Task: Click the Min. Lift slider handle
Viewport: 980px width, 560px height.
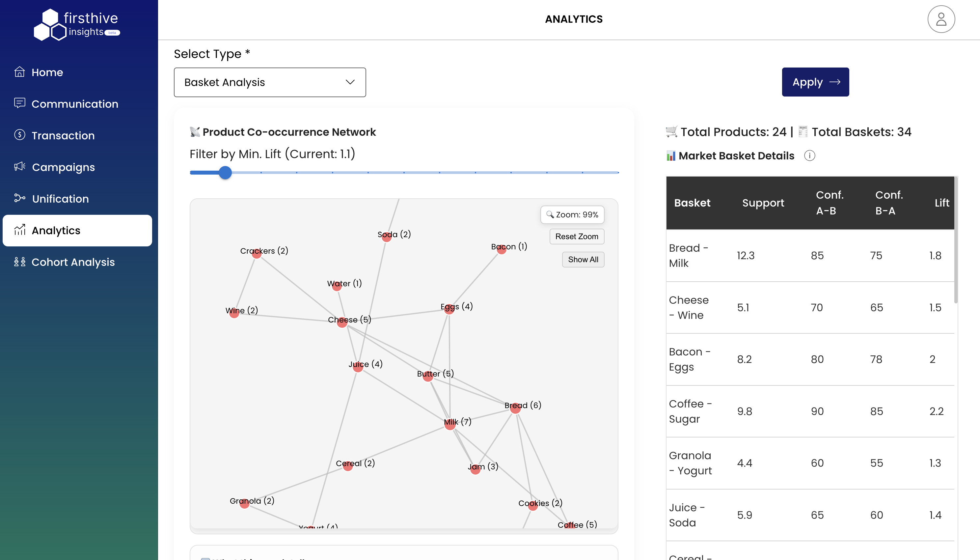Action: click(x=225, y=173)
